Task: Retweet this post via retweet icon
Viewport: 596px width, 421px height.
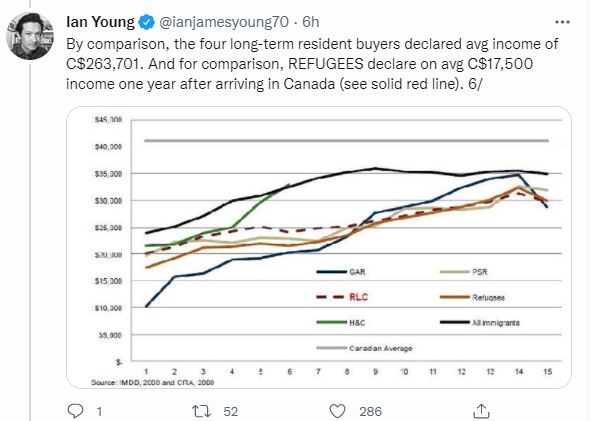Action: click(201, 411)
